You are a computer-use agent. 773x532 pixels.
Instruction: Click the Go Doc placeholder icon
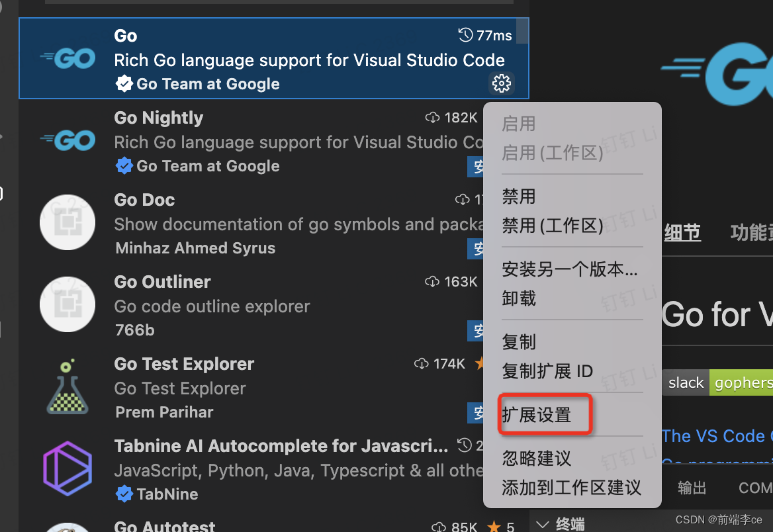pyautogui.click(x=68, y=222)
